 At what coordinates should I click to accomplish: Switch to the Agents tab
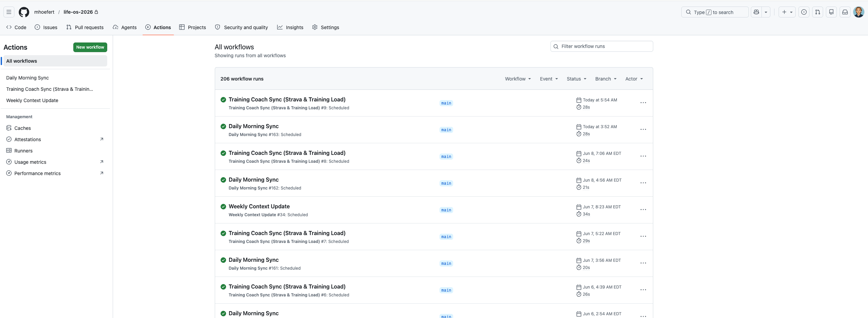click(x=125, y=27)
